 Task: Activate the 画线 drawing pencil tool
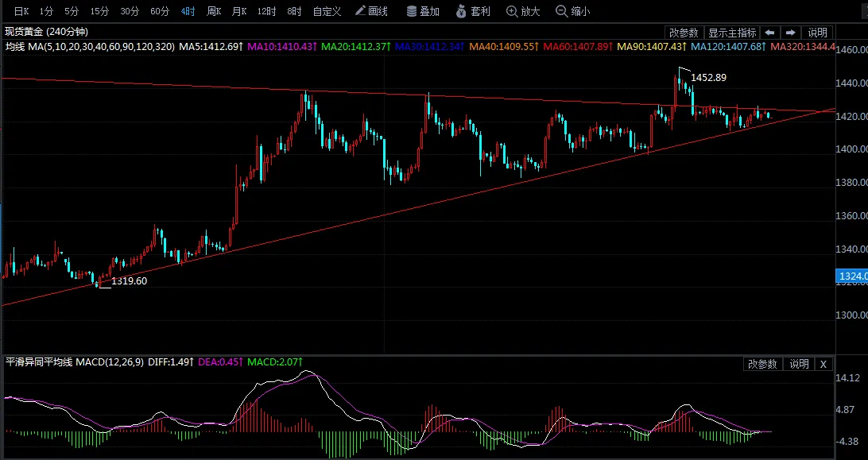click(x=371, y=11)
